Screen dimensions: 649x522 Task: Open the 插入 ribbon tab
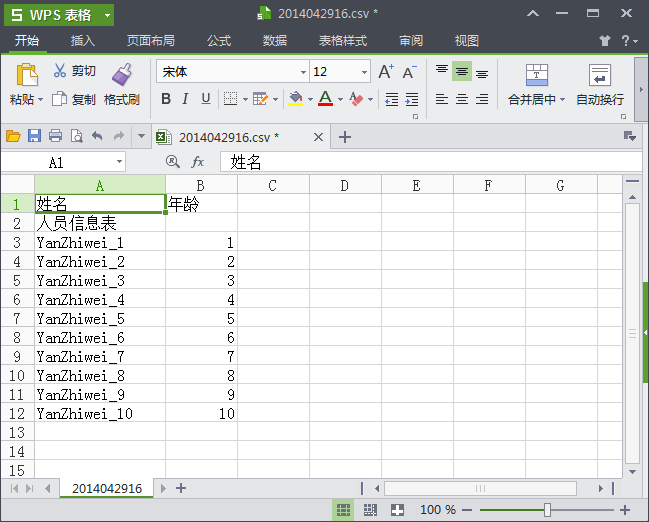(x=83, y=41)
